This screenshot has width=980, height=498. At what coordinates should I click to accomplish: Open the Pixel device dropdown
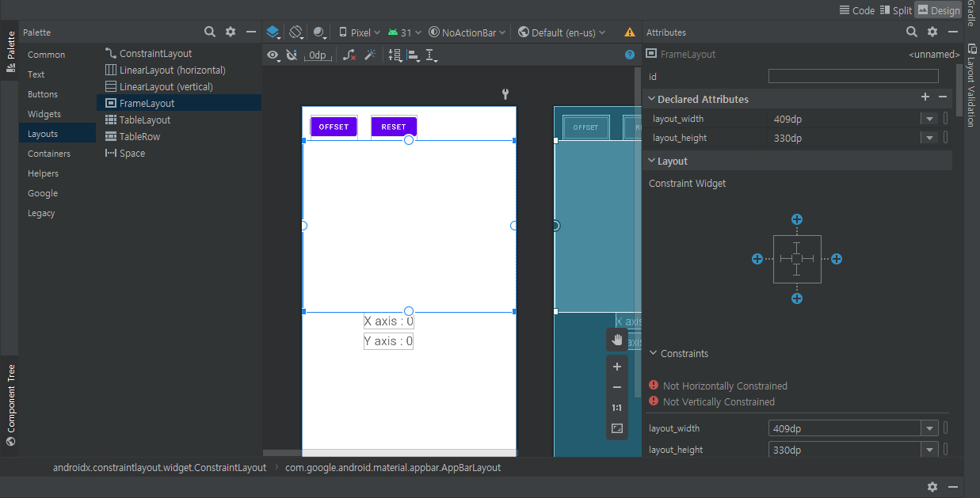click(x=359, y=32)
